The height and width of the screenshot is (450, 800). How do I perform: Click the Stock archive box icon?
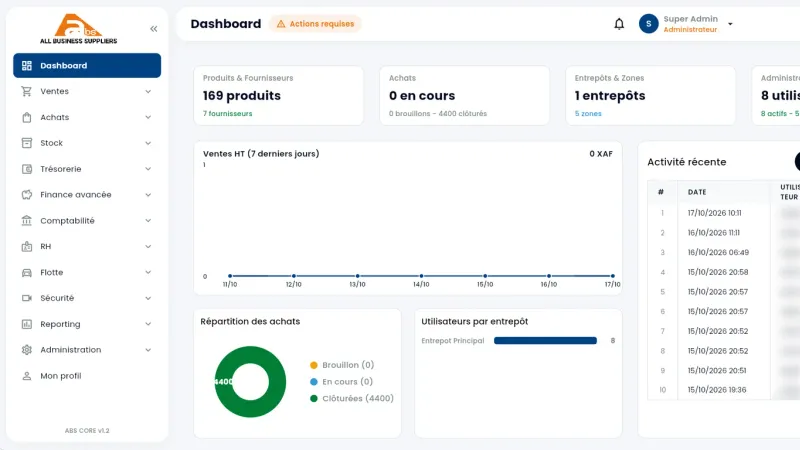click(x=27, y=143)
